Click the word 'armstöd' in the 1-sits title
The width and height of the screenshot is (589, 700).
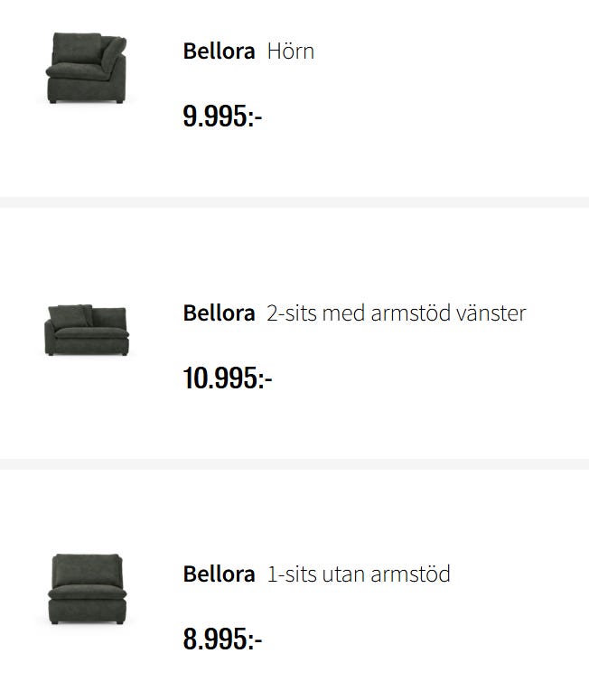[410, 574]
